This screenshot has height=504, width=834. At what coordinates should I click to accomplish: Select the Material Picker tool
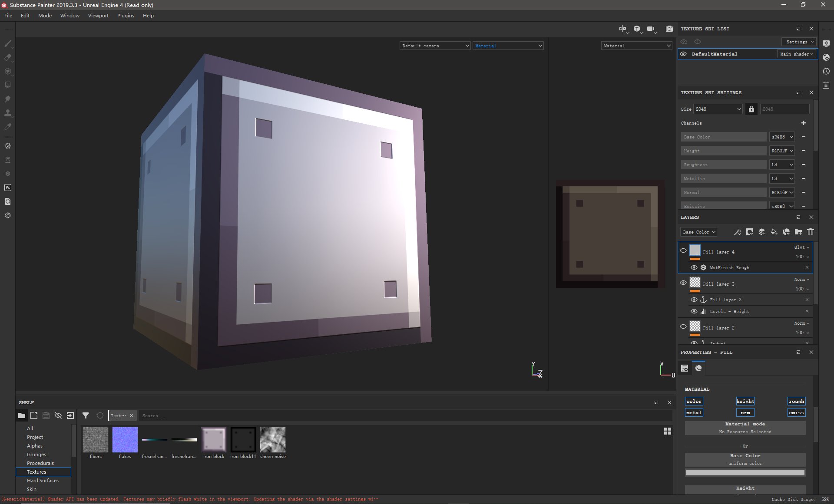coord(8,127)
